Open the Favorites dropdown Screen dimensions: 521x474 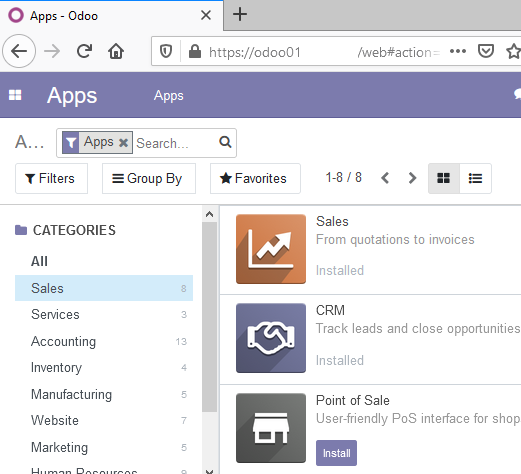[255, 178]
